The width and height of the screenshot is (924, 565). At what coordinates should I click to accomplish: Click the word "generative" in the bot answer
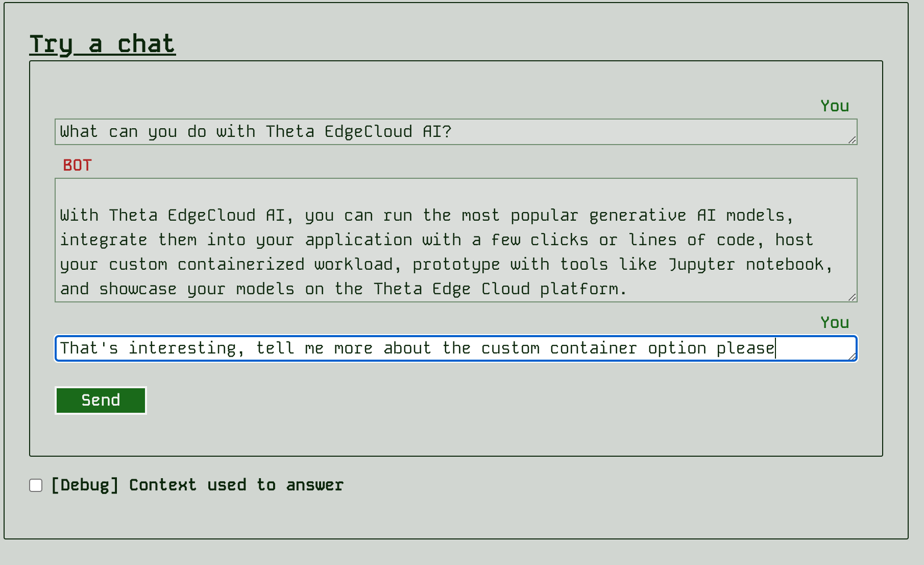(x=638, y=216)
